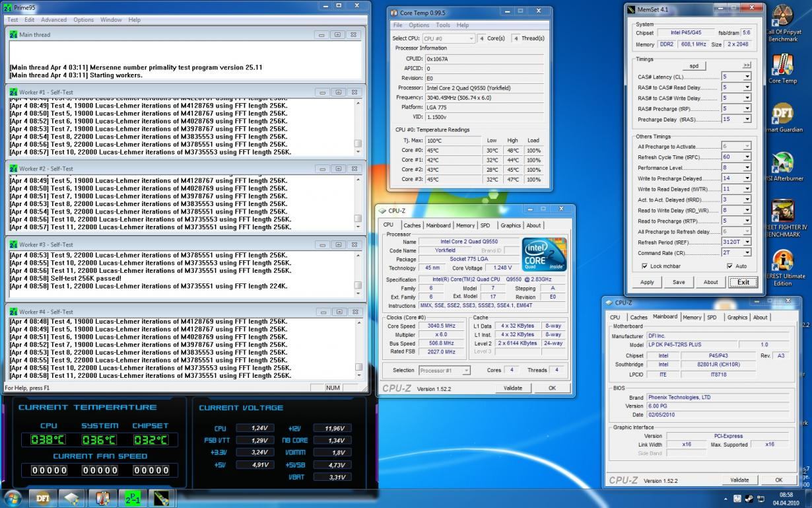The width and height of the screenshot is (812, 508).
Task: Click Worker #1 Self-Test window icon
Action: point(13,92)
